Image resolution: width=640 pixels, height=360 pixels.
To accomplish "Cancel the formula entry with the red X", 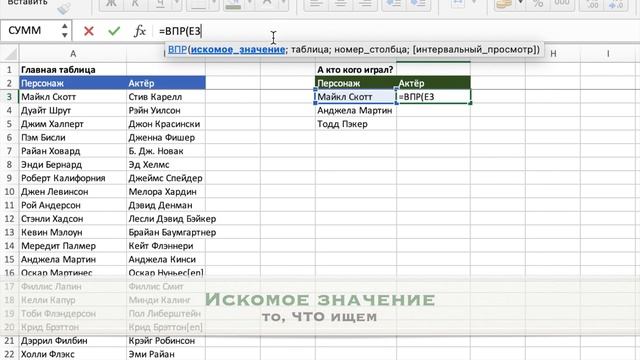I will 89,31.
